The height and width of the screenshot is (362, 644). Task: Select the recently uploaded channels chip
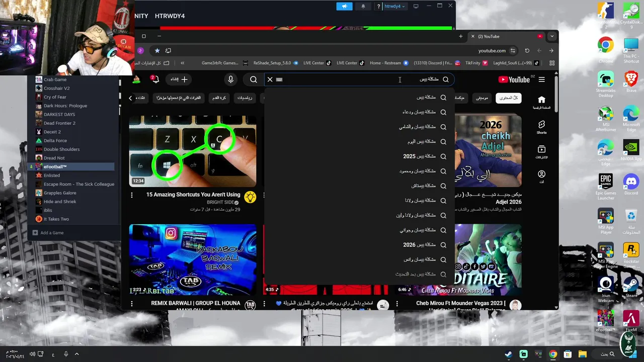pyautogui.click(x=179, y=98)
